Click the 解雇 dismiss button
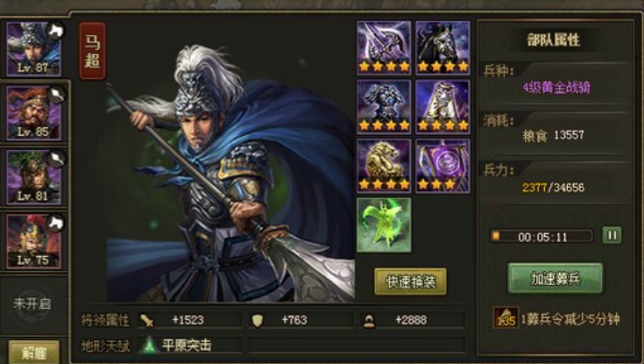644x364 pixels. (33, 353)
